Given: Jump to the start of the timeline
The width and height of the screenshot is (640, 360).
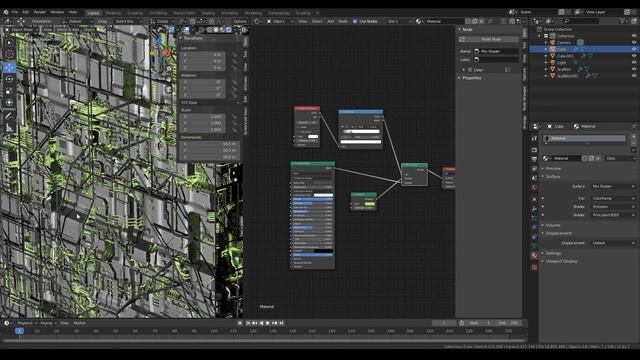Looking at the screenshot, I should pyautogui.click(x=248, y=323).
